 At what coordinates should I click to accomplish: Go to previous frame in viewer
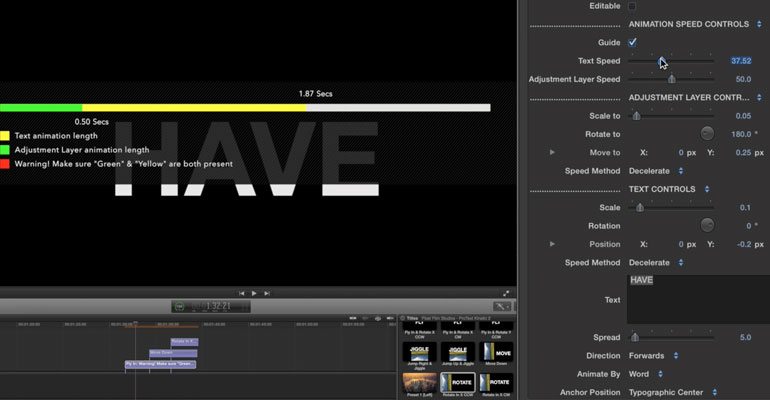[x=242, y=293]
